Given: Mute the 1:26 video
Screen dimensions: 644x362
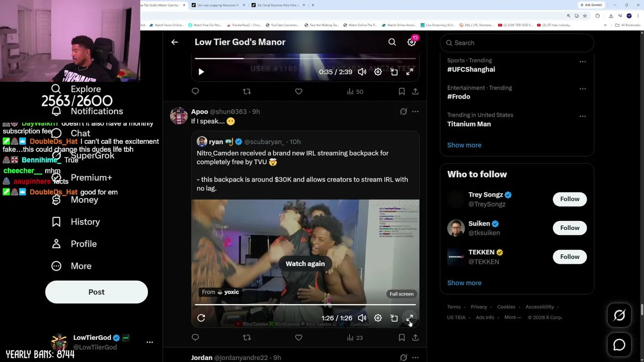Looking at the screenshot, I should [x=362, y=318].
